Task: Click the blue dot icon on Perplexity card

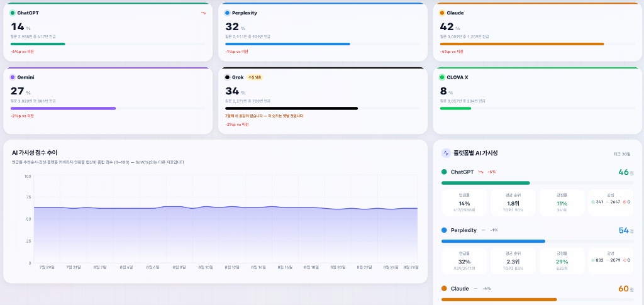Action: coord(227,13)
